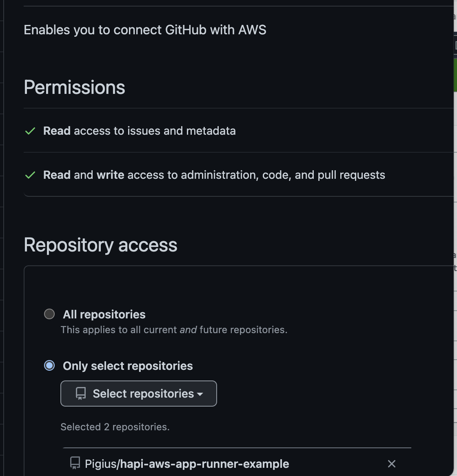Click the Read and write access permission row
457x476 pixels.
(239, 175)
